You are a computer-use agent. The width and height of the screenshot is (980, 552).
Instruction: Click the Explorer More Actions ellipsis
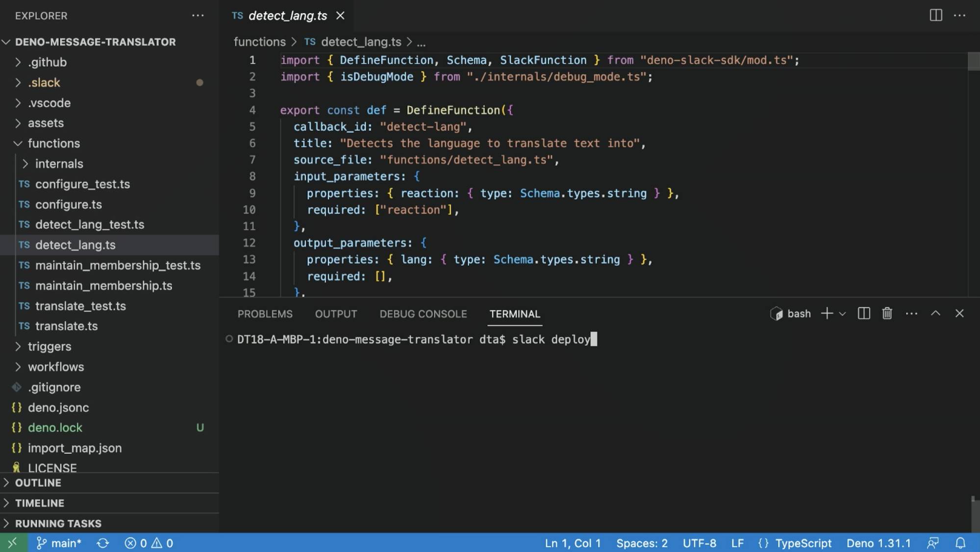point(198,15)
